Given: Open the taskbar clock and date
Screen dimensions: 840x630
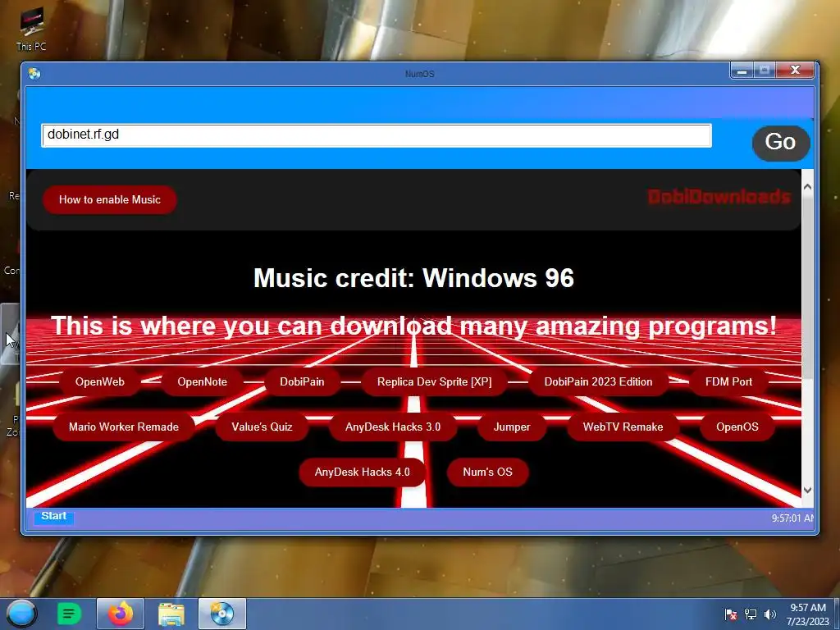Looking at the screenshot, I should (808, 614).
